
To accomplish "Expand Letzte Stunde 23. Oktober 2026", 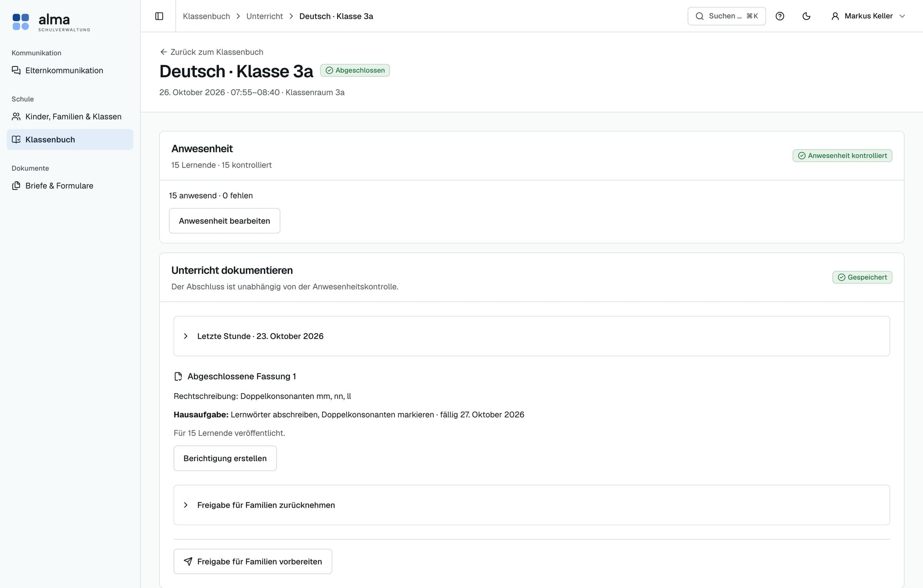I will point(531,336).
